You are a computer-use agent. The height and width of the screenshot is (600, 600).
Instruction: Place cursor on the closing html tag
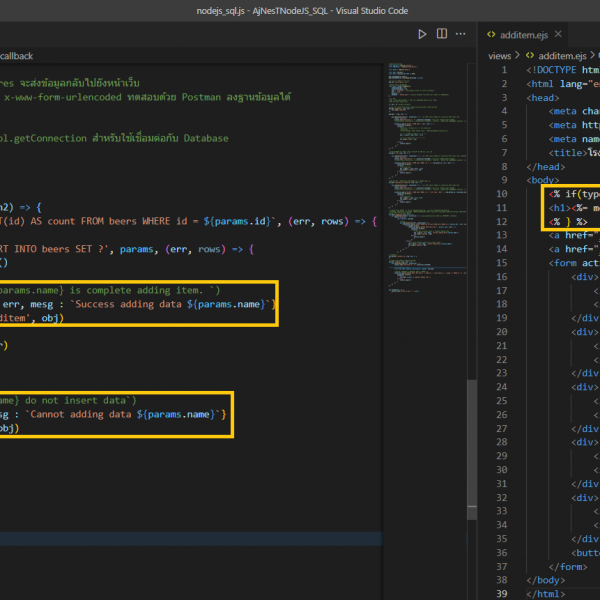(x=547, y=593)
